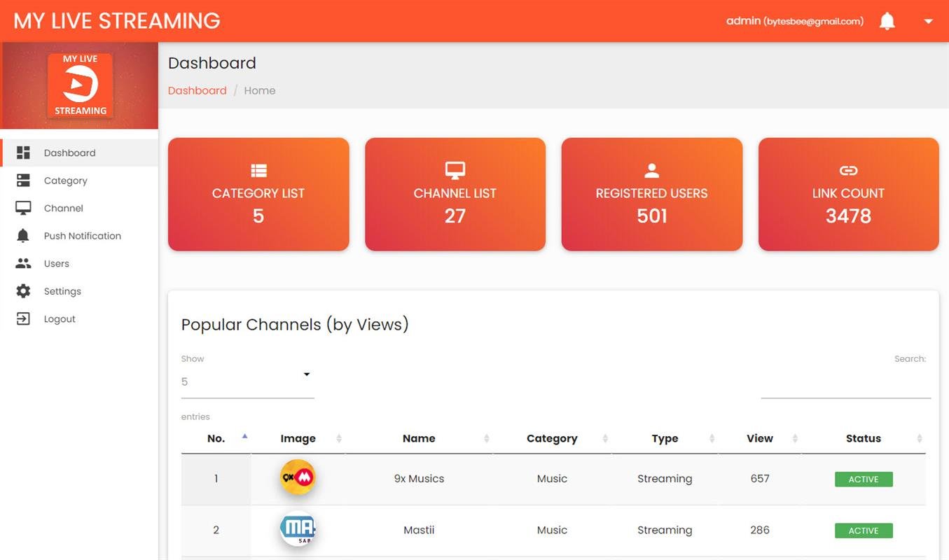Open the Category section icon

[24, 180]
